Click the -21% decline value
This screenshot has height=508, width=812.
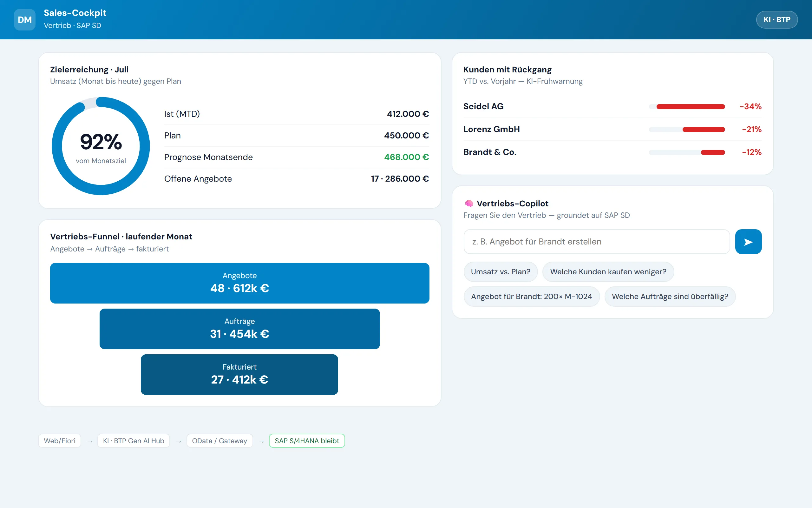[x=752, y=129]
